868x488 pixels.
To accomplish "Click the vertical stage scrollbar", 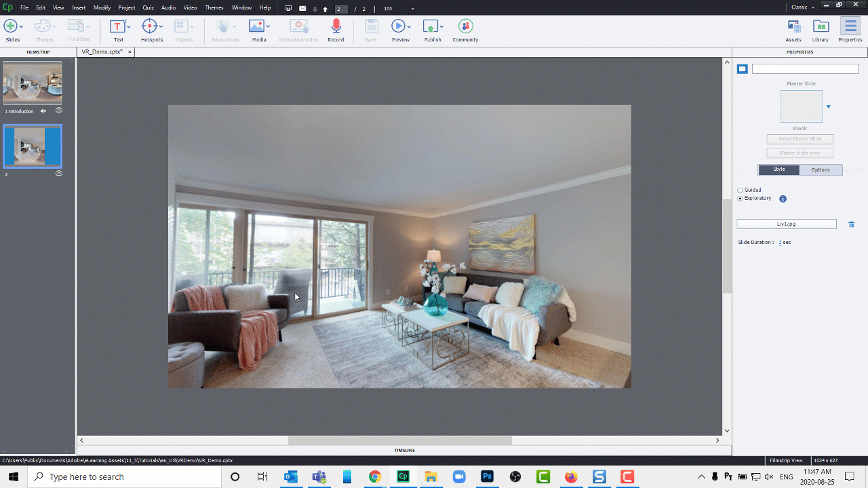I will (727, 247).
